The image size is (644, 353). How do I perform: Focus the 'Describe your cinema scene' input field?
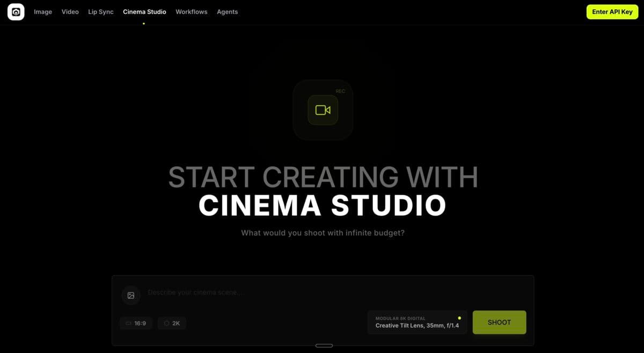pyautogui.click(x=335, y=292)
